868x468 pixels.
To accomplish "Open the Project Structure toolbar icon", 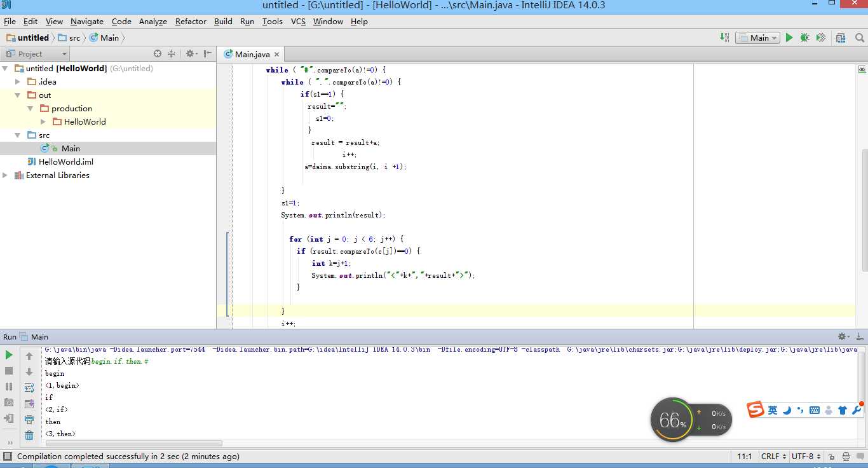I will click(x=841, y=38).
